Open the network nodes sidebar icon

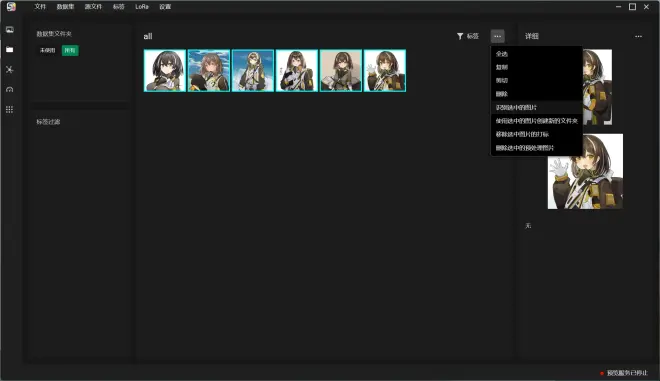pos(10,69)
